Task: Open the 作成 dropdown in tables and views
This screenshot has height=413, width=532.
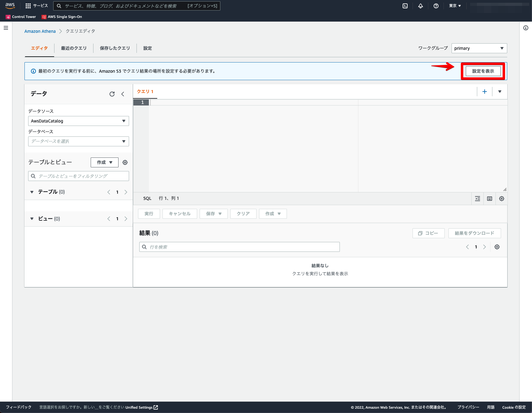Action: click(x=105, y=162)
